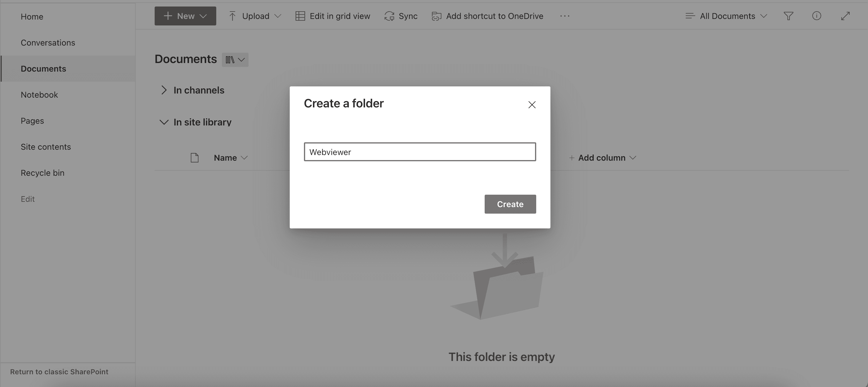Click the filter funnel icon
The image size is (868, 387).
point(788,16)
